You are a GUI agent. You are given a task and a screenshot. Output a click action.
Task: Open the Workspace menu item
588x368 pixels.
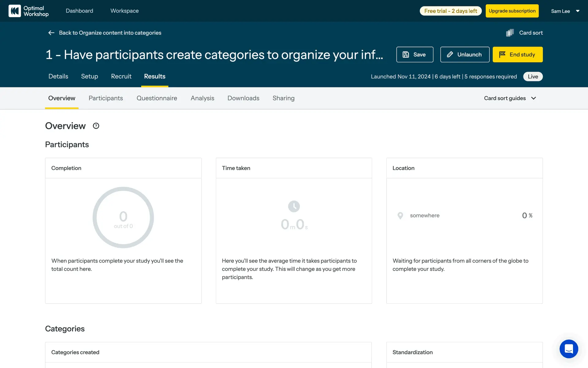124,11
